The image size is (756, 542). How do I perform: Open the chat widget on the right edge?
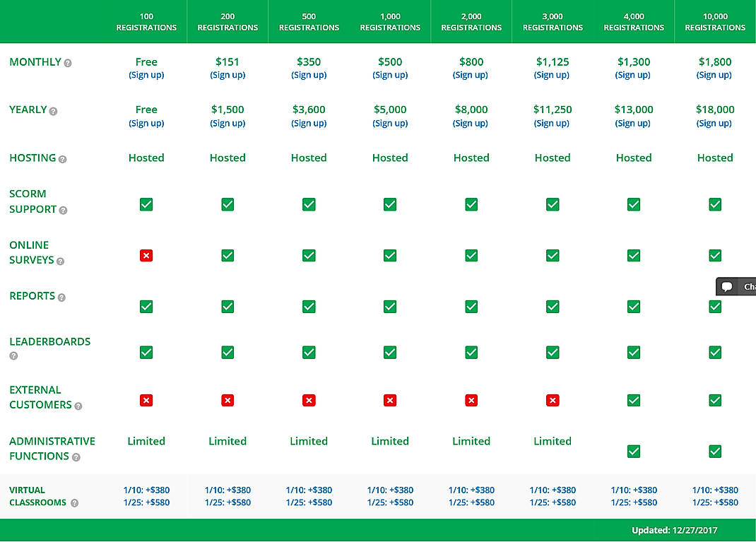click(x=735, y=286)
